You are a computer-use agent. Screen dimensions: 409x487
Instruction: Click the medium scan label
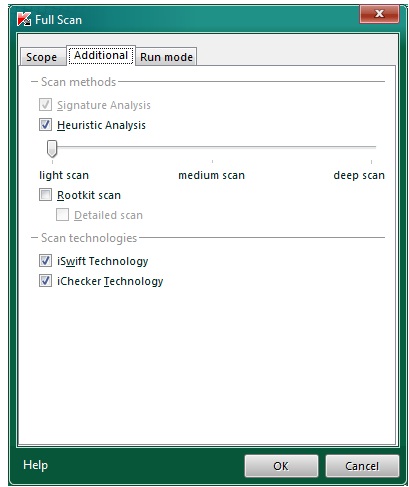pyautogui.click(x=211, y=175)
